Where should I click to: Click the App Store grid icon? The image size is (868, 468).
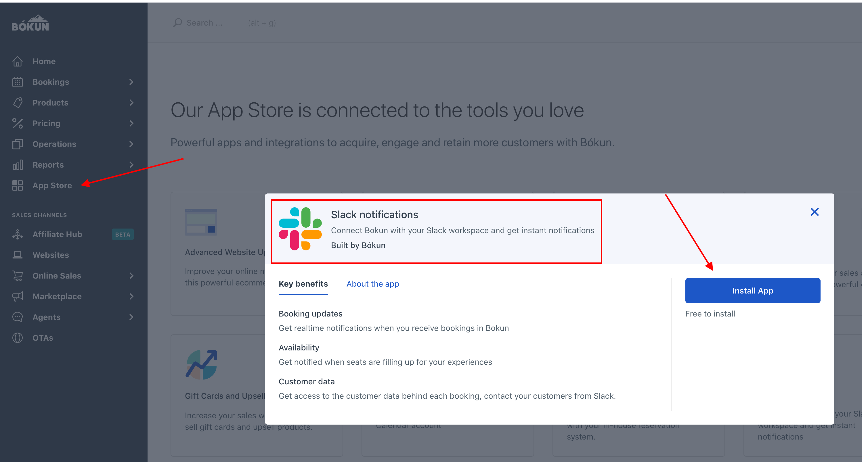point(18,187)
